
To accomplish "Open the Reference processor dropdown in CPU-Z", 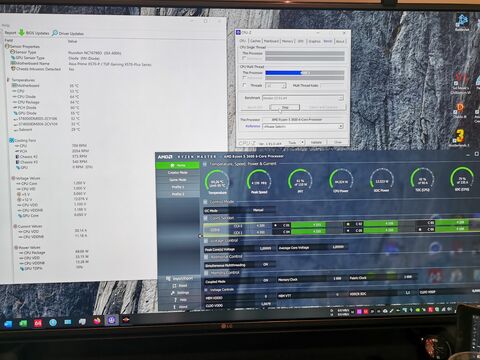I will click(341, 126).
